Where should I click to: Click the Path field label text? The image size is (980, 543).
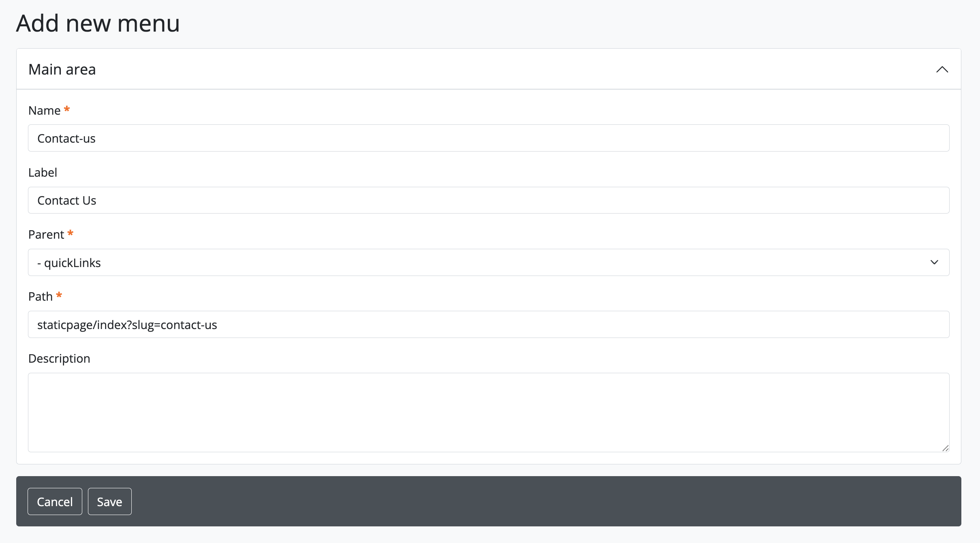pyautogui.click(x=41, y=297)
